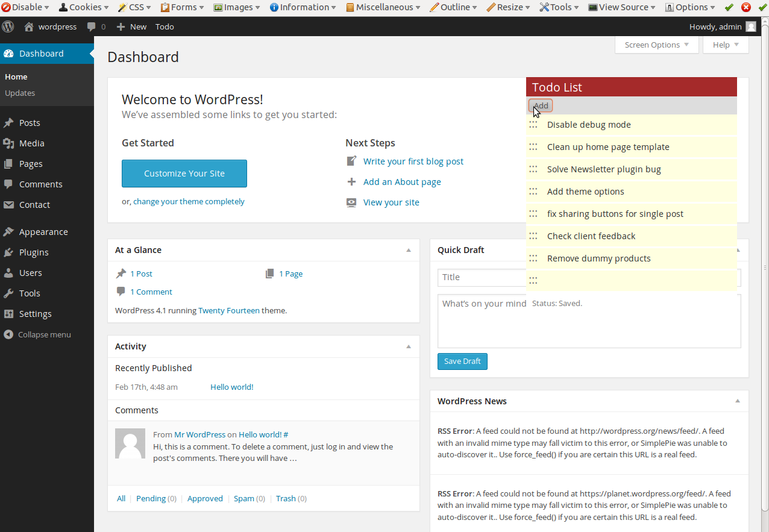This screenshot has height=532, width=769.
Task: Click the Tools wrench icon in sidebar
Action: pyautogui.click(x=8, y=293)
